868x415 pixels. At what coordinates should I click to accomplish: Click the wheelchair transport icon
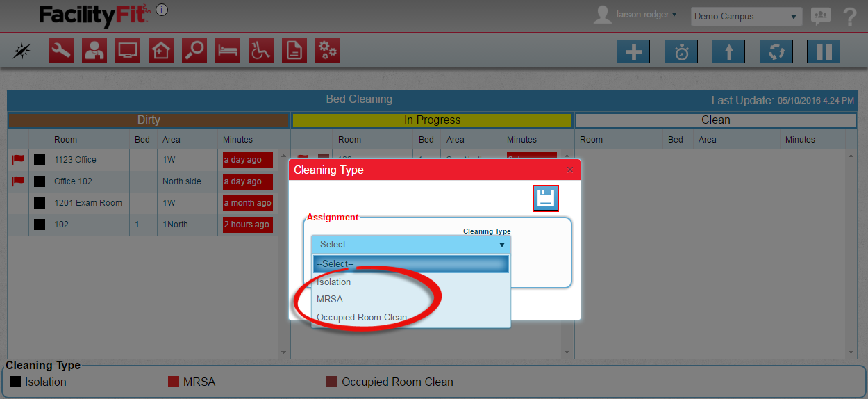click(x=261, y=51)
